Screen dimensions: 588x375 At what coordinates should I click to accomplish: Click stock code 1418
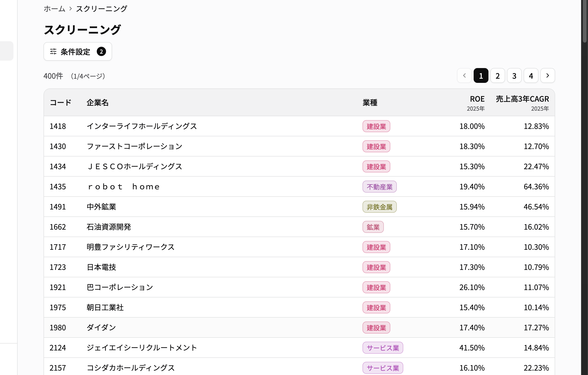click(58, 126)
